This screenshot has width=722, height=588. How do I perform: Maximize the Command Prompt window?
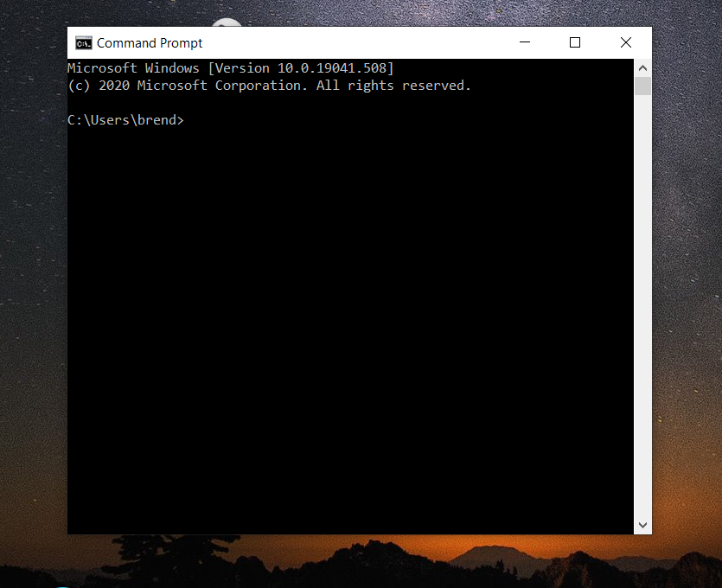575,42
